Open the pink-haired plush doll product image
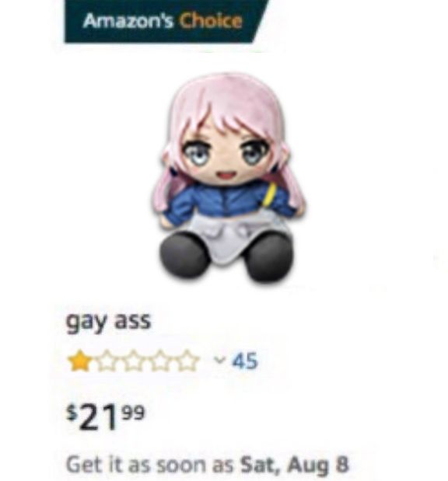This screenshot has width=448, height=481. click(228, 177)
